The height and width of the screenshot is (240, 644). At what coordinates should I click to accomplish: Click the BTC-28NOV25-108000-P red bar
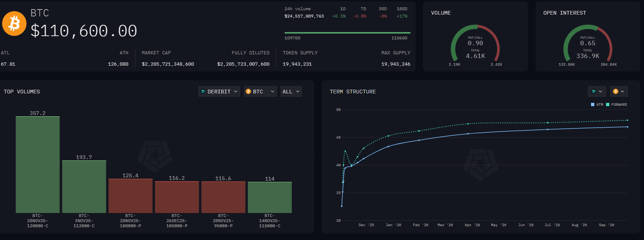[130, 196]
